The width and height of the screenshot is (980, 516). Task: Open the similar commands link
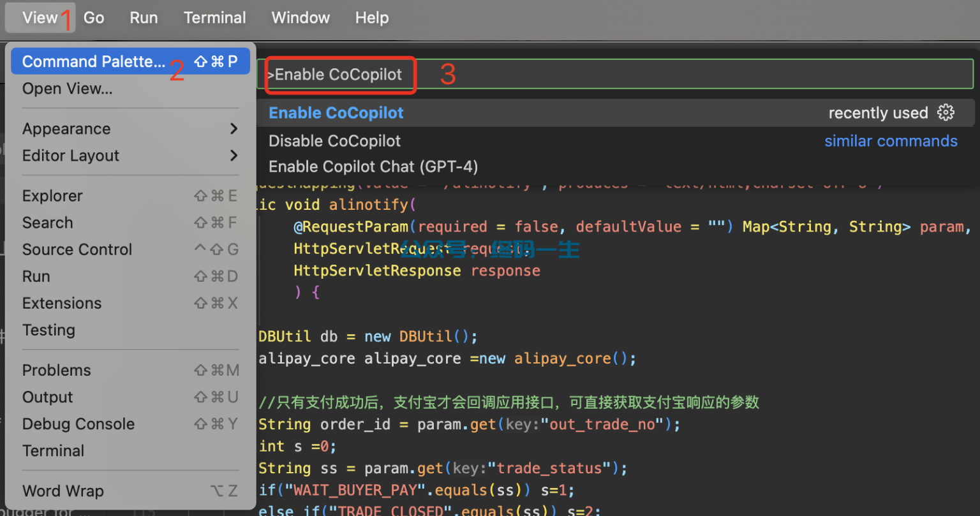891,140
